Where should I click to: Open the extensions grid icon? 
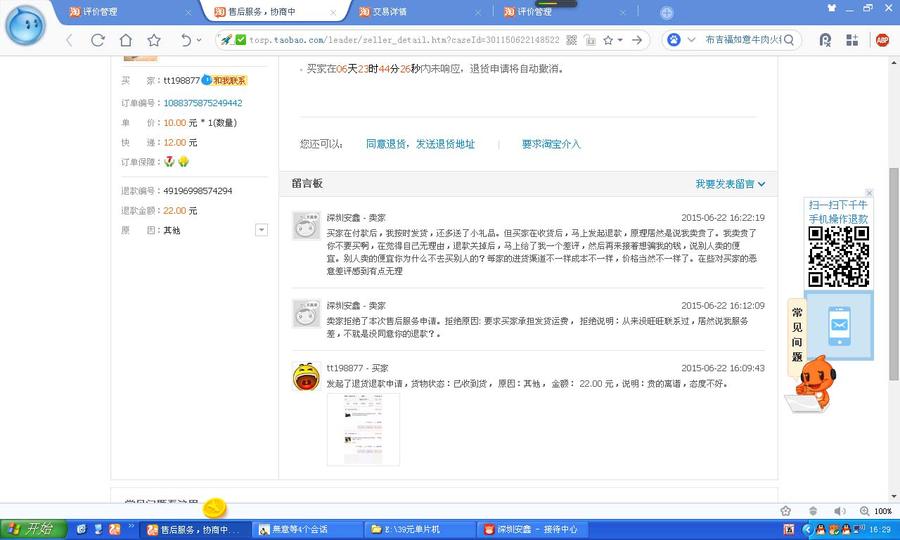point(852,40)
